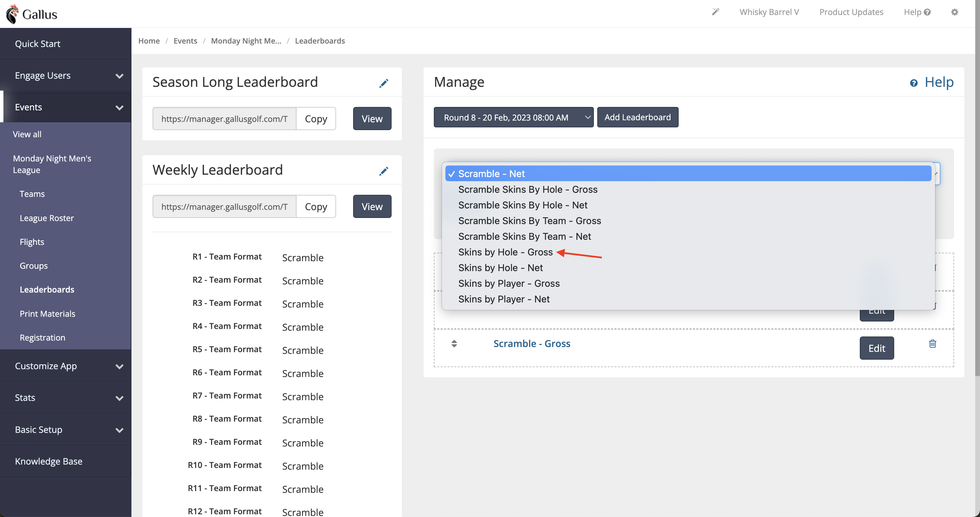Go to Events breadcrumb

(185, 41)
